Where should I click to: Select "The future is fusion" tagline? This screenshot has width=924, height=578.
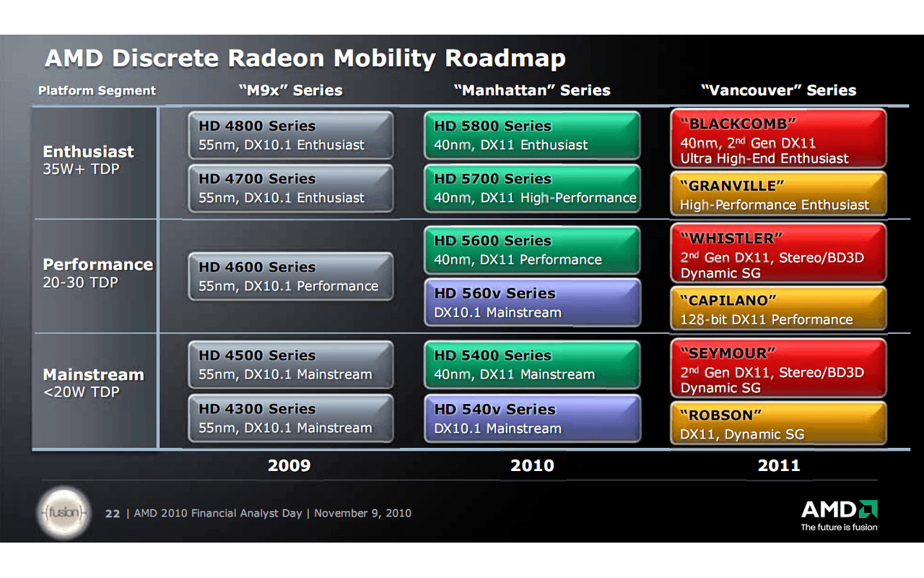point(839,527)
